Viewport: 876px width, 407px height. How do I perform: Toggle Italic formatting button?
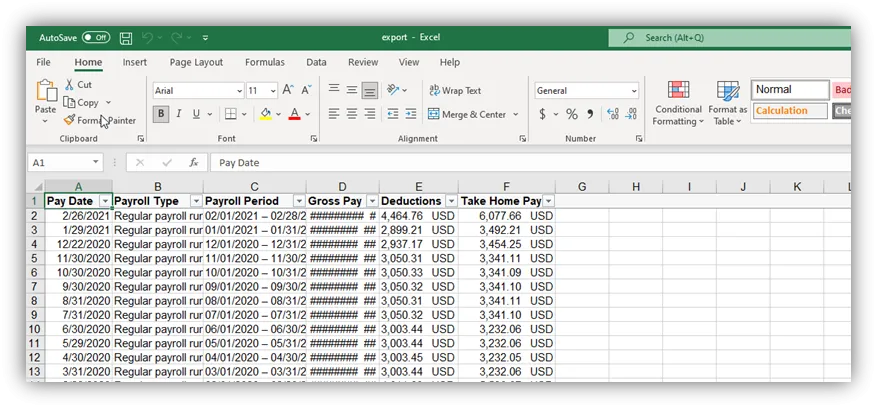pyautogui.click(x=179, y=114)
